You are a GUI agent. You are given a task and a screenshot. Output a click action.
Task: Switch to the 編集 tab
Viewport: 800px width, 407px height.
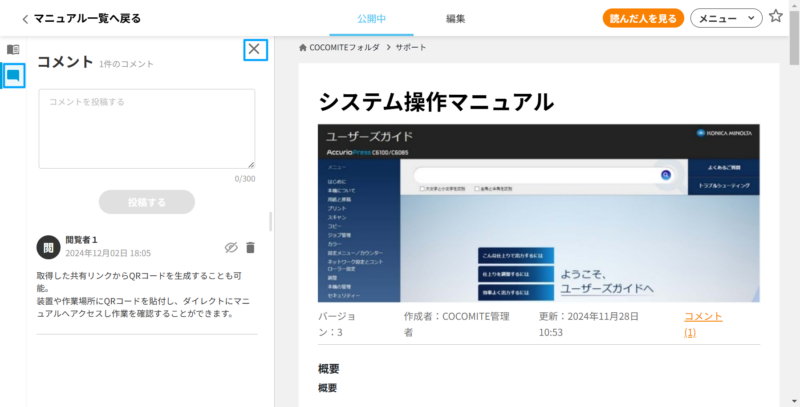click(x=455, y=19)
